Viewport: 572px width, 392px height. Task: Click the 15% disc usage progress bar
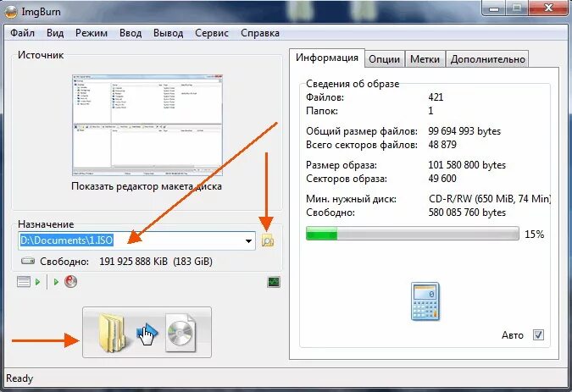tap(412, 234)
